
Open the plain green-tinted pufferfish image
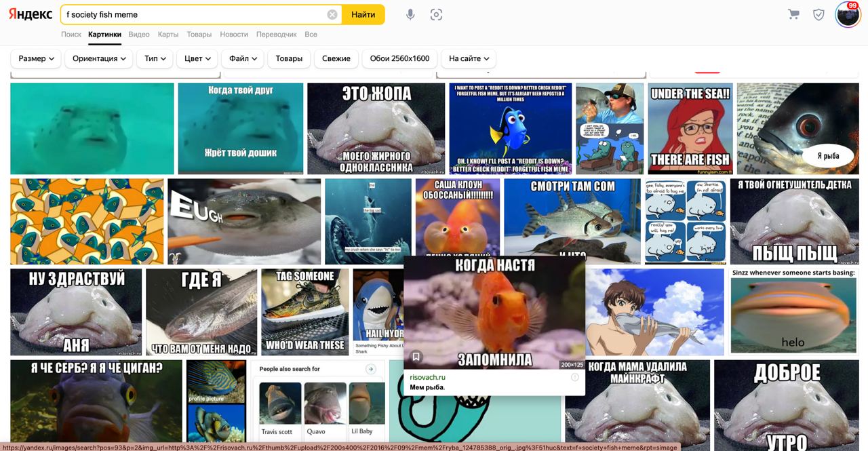92,128
